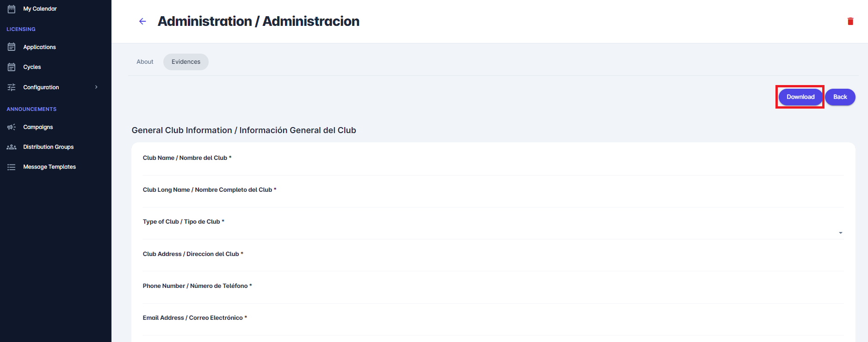
Task: Open the Type of Club dropdown
Action: [493, 232]
